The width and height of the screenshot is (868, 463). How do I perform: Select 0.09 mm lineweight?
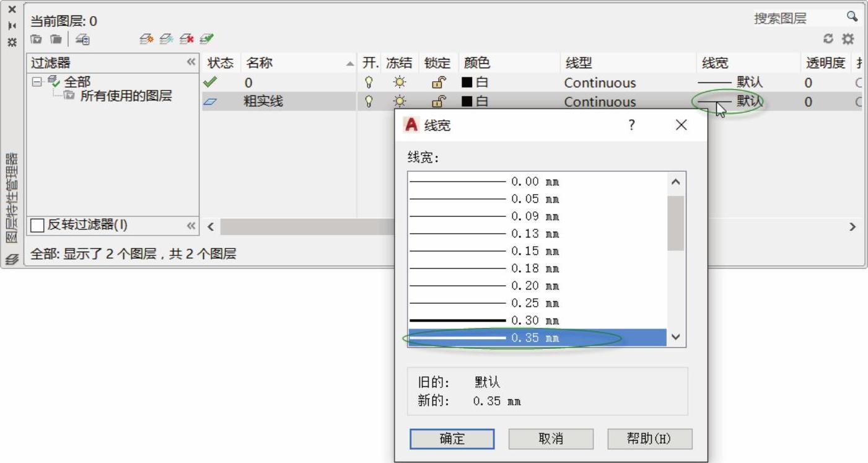(537, 216)
